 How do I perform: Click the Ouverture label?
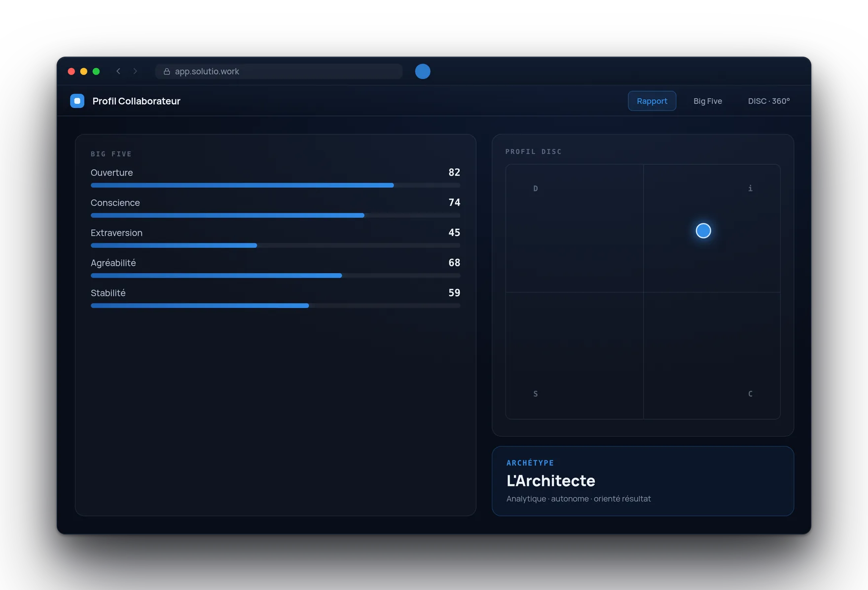[x=112, y=173]
